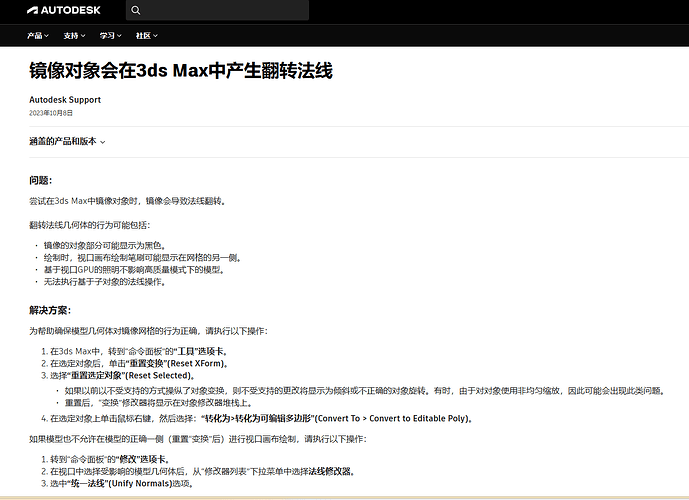Screen dimensions: 689x500
Task: Open the 产品 menu
Action: click(x=38, y=36)
